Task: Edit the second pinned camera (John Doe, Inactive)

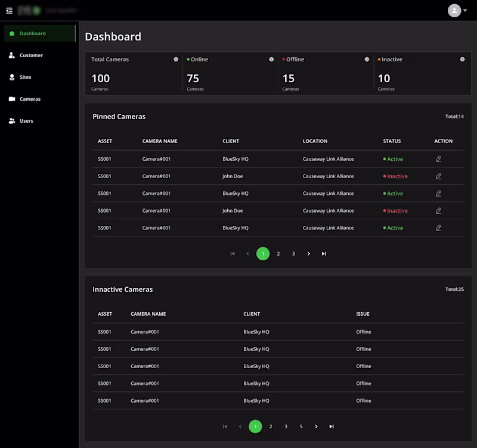Action: [439, 176]
